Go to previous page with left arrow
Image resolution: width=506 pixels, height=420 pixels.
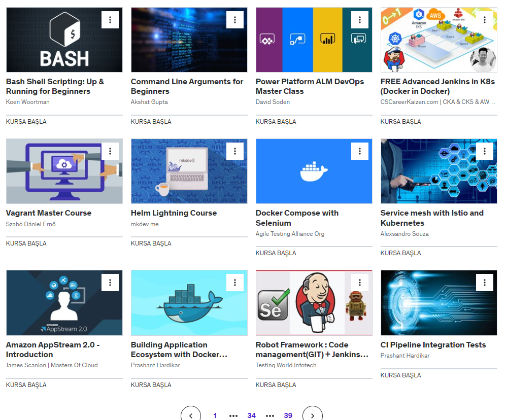point(191,415)
